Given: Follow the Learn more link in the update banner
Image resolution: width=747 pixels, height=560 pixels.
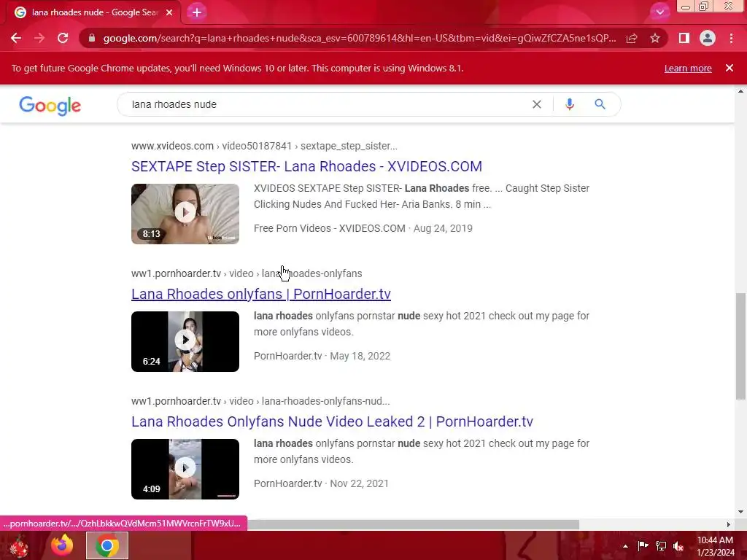Looking at the screenshot, I should click(x=688, y=68).
